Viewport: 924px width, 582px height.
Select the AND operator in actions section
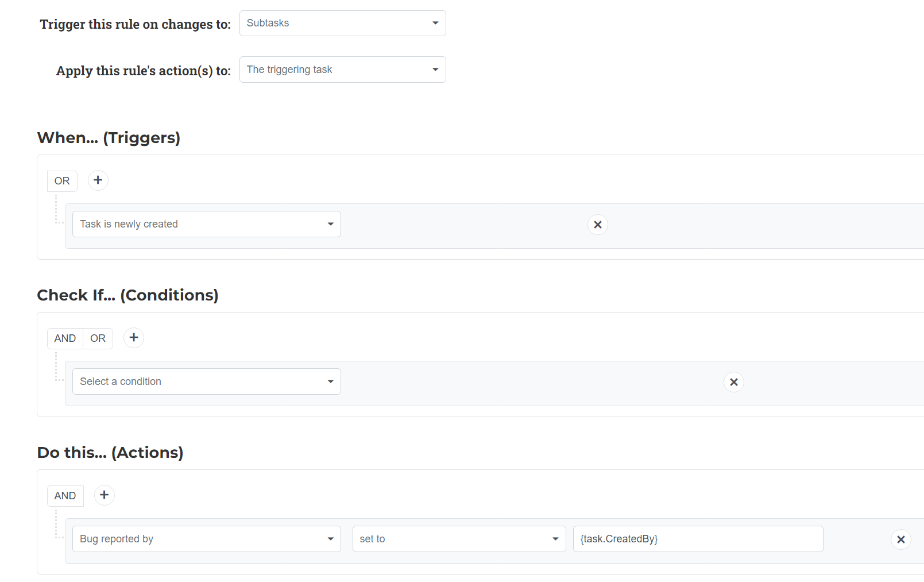pyautogui.click(x=65, y=495)
